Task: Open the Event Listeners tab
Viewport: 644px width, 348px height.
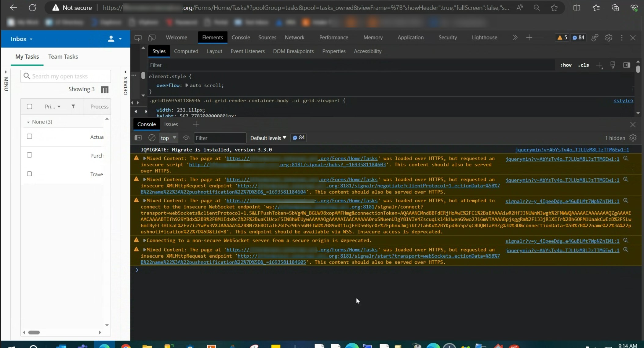Action: click(247, 51)
